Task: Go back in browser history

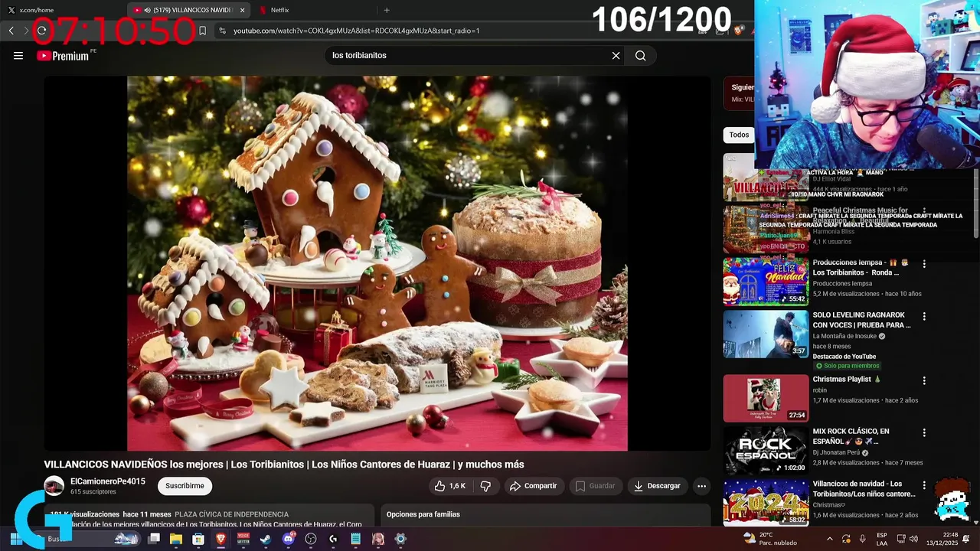Action: coord(11,31)
